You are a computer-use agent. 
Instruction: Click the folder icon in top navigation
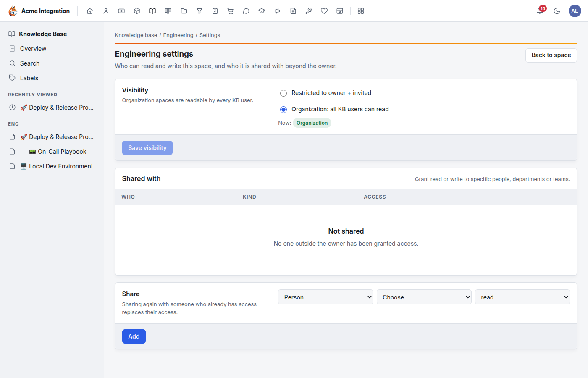click(x=184, y=11)
